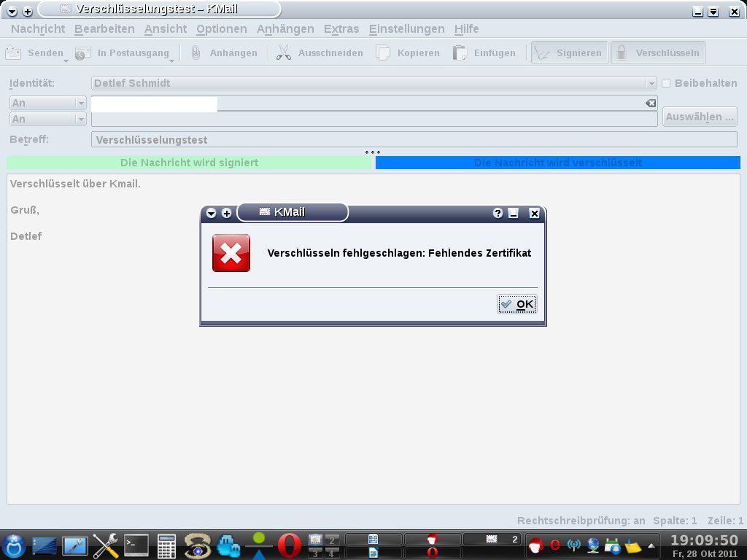Image resolution: width=747 pixels, height=560 pixels.
Task: Click the blue 'Die Nachricht wird verschlüsselt' bar
Action: tap(558, 163)
